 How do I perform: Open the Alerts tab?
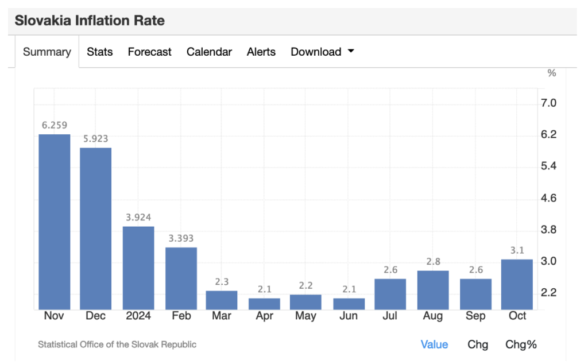click(x=261, y=52)
